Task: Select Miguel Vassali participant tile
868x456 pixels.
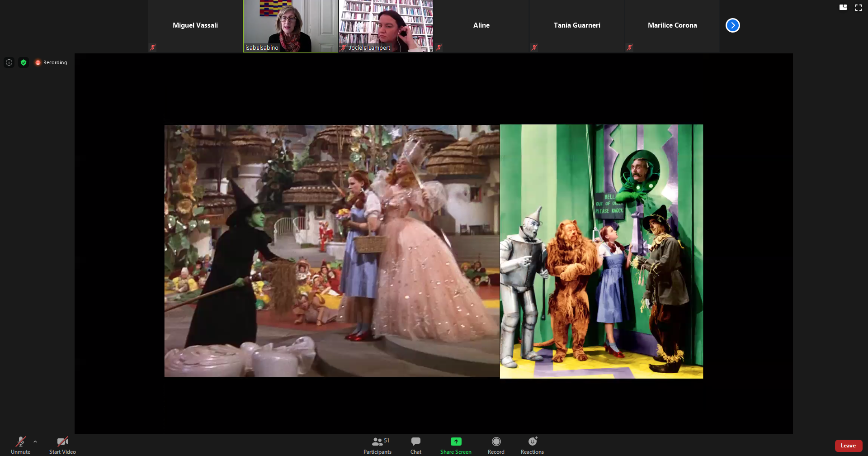Action: pos(195,26)
